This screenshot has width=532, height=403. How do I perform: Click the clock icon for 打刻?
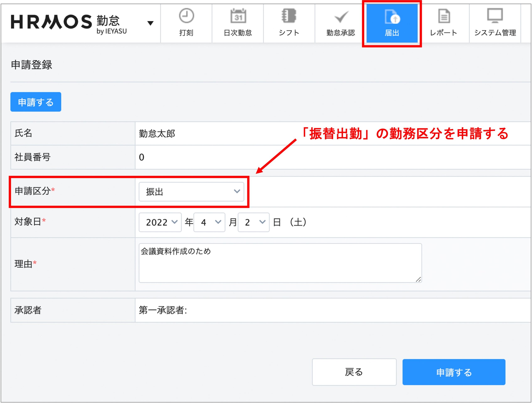(186, 16)
